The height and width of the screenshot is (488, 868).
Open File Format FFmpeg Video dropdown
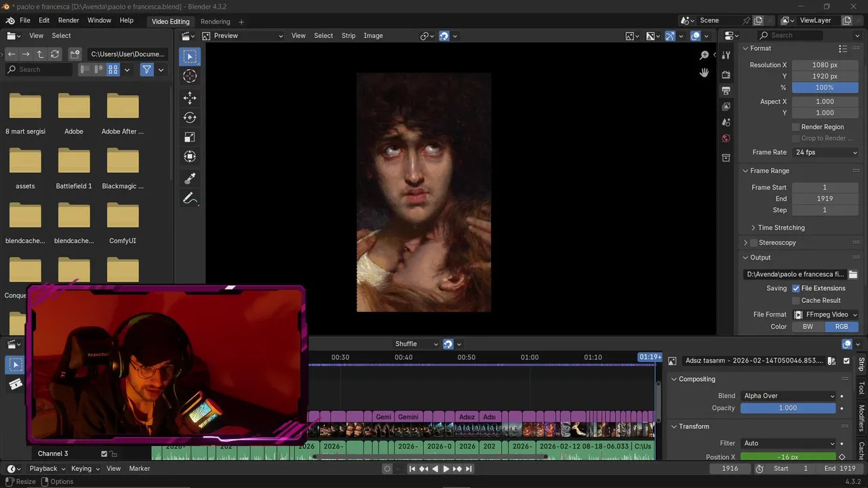pos(826,314)
